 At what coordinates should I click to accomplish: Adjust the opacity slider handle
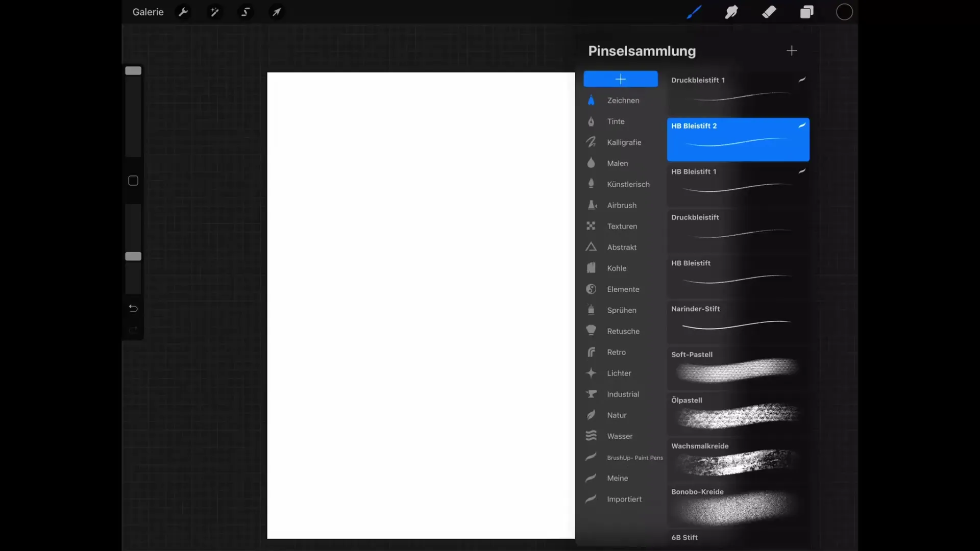(x=133, y=256)
